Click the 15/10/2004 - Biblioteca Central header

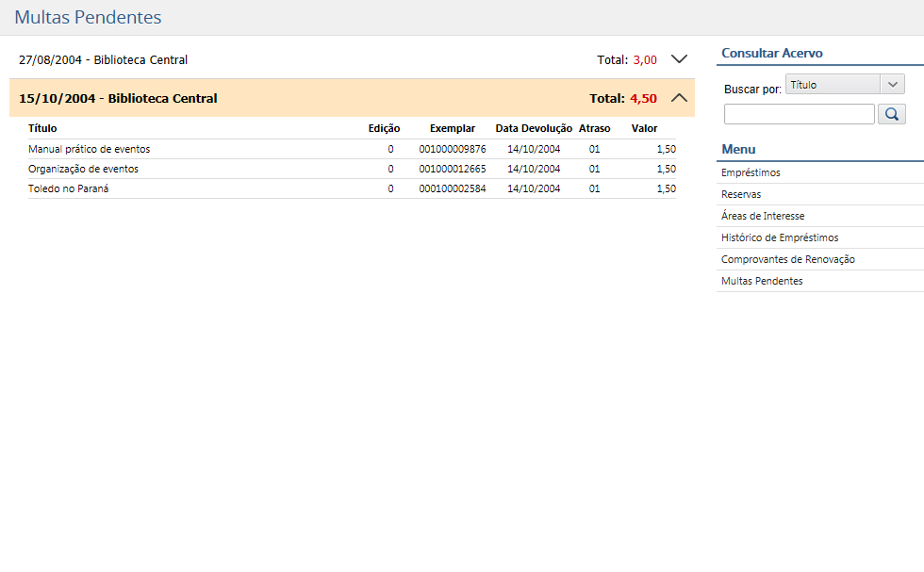(118, 98)
